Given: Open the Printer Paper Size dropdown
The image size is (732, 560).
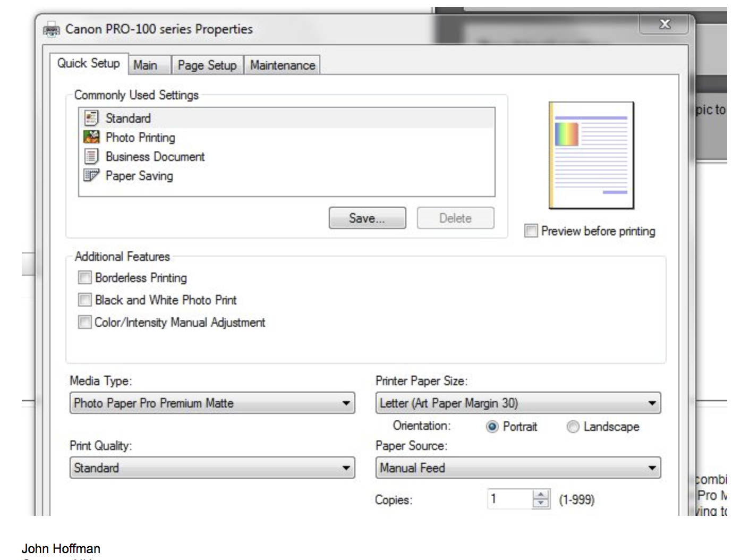Looking at the screenshot, I should (518, 403).
